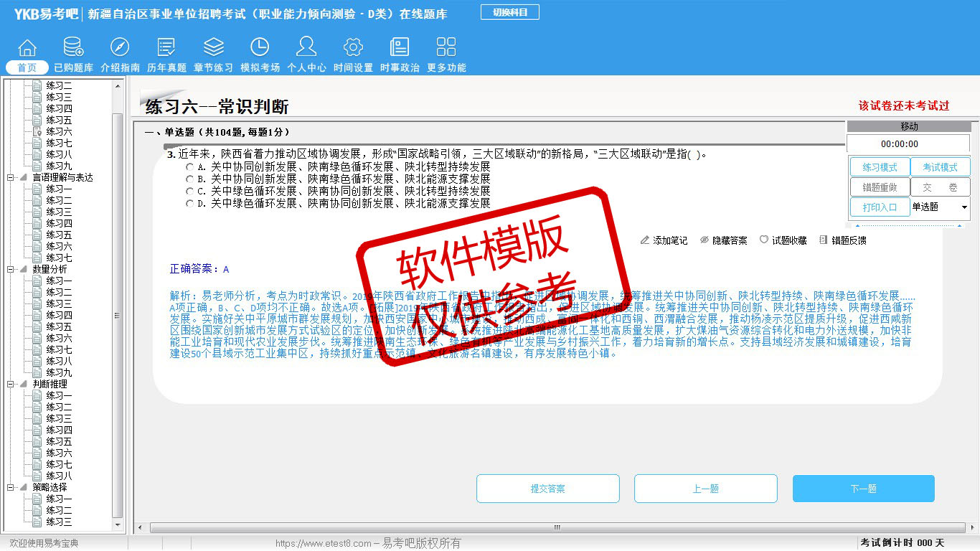Click the 首页 home menu item
This screenshot has width=980, height=551.
(x=27, y=67)
